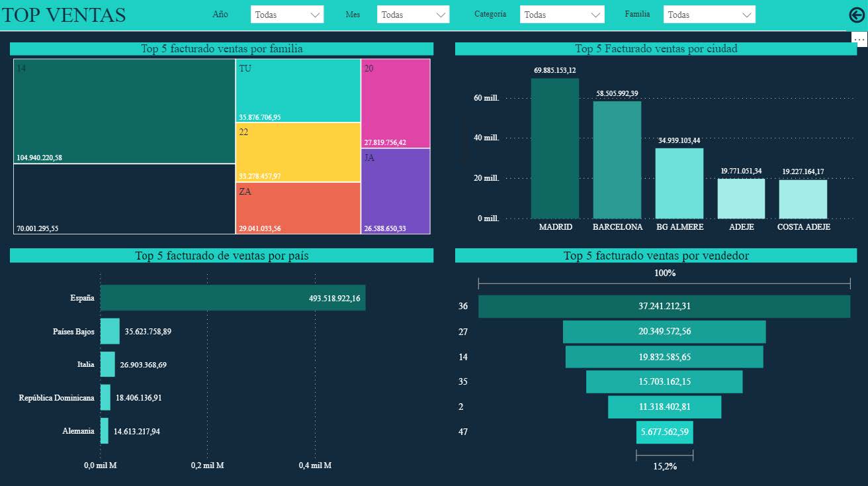Image resolution: width=868 pixels, height=486 pixels.
Task: Select the BARCELONA column
Action: click(x=617, y=160)
